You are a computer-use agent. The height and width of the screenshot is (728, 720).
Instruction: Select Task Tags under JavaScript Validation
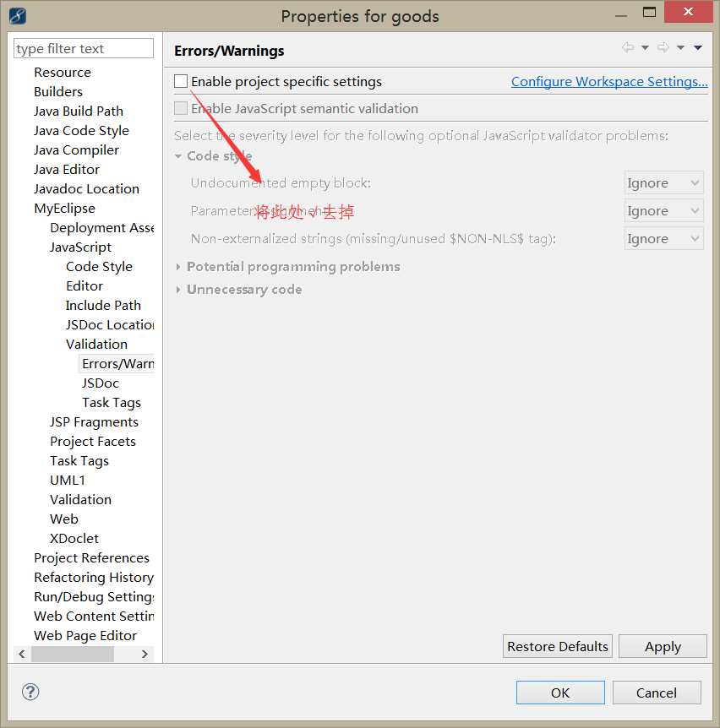tap(112, 403)
